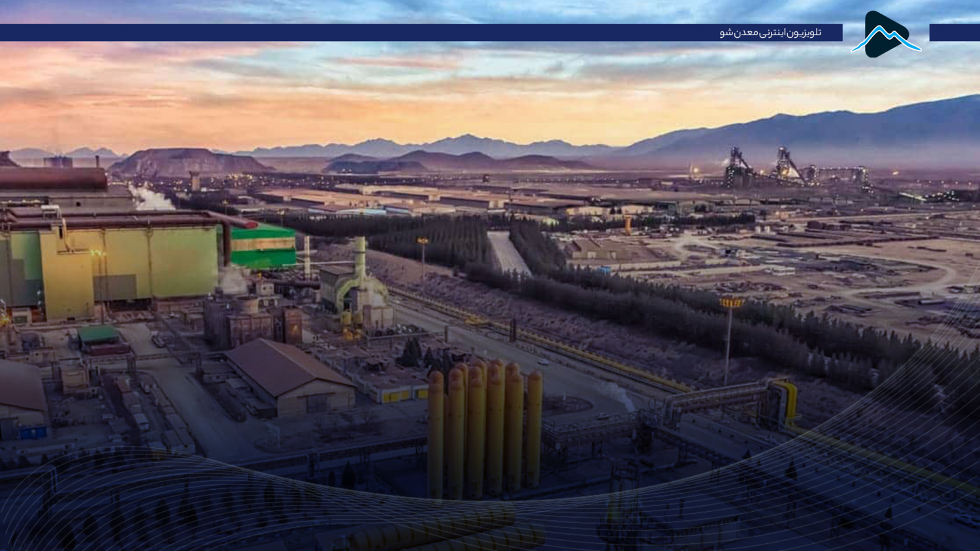Click the small green-roofed shed
The width and height of the screenshot is (980, 551).
(98, 334)
